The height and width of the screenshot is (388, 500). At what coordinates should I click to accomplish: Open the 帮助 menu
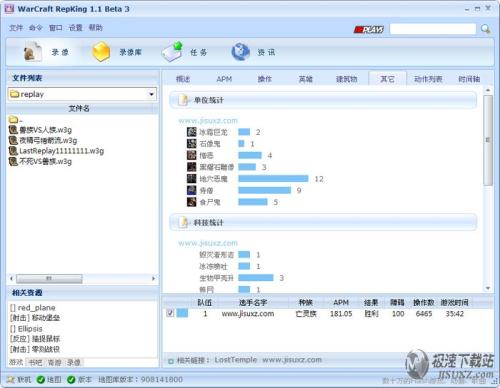click(x=96, y=28)
